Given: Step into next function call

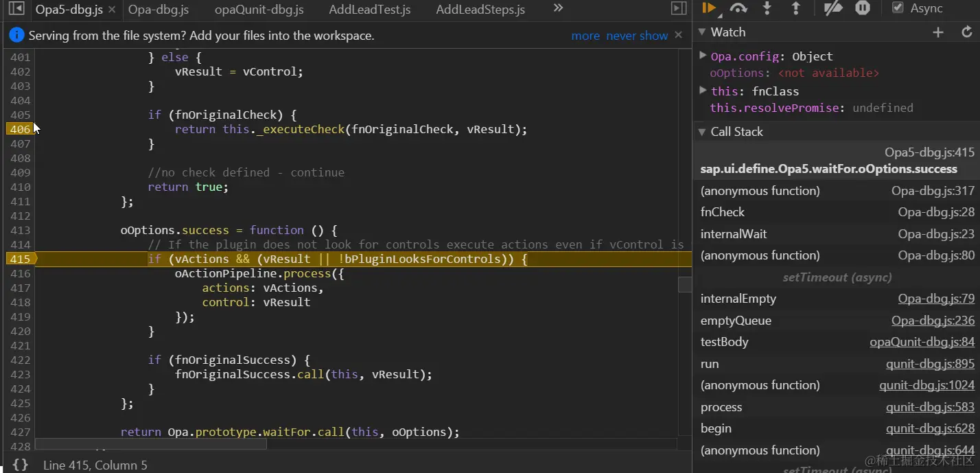Looking at the screenshot, I should point(767,8).
